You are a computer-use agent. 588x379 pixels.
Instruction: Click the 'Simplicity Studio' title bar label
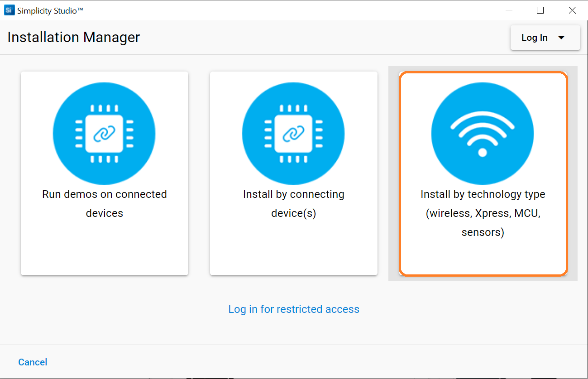(x=48, y=10)
